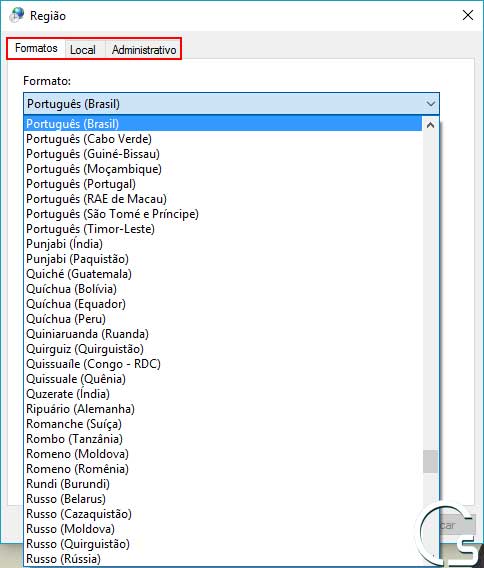
Task: Close the Região dialog window
Action: click(468, 15)
